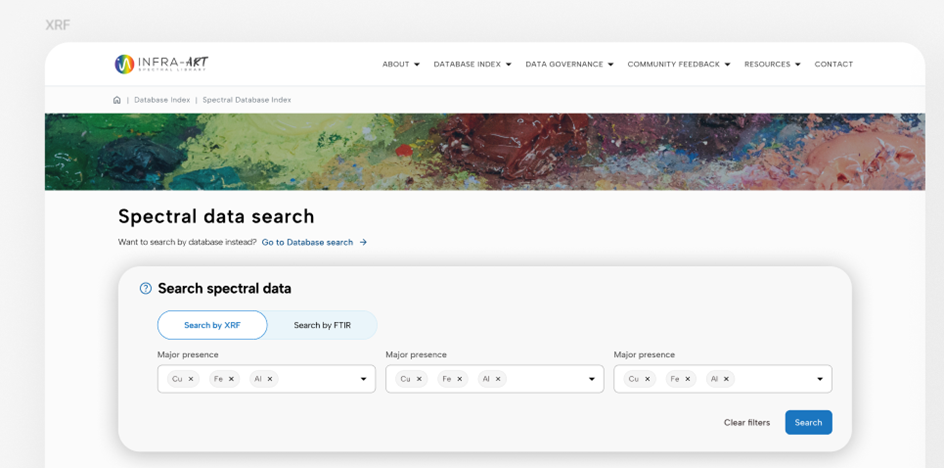Viewport: 944px width, 468px height.
Task: Follow Go to Database search link
Action: point(314,242)
